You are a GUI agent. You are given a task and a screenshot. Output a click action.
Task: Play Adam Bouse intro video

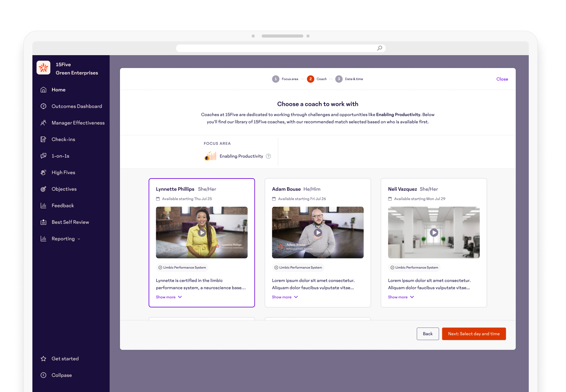(x=318, y=233)
